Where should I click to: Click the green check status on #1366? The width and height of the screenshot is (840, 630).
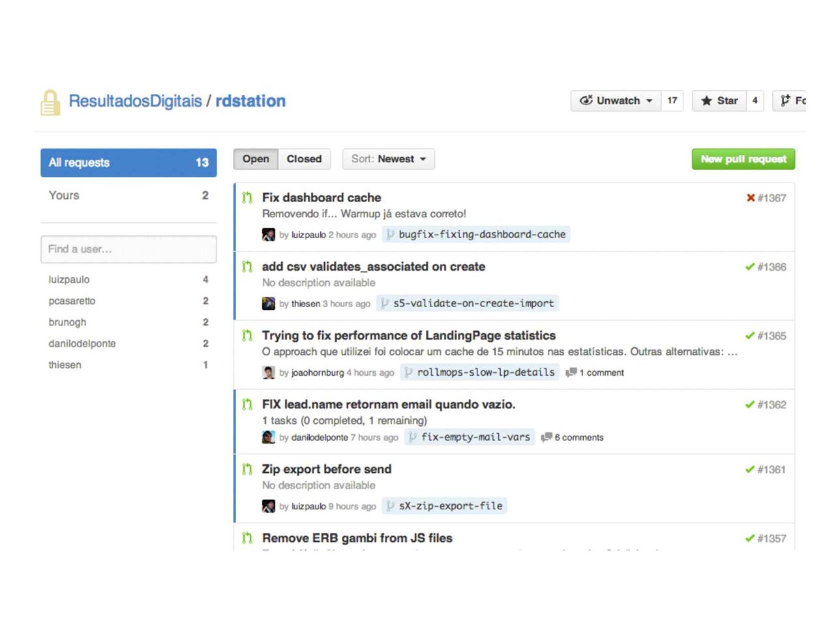coord(750,267)
